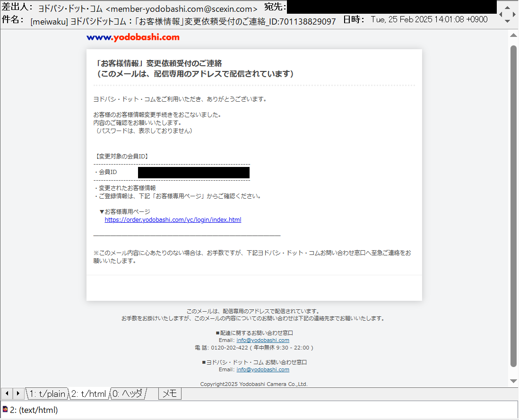
Task: Click the 【変更対象の会員ID】 text
Action: coord(121,157)
